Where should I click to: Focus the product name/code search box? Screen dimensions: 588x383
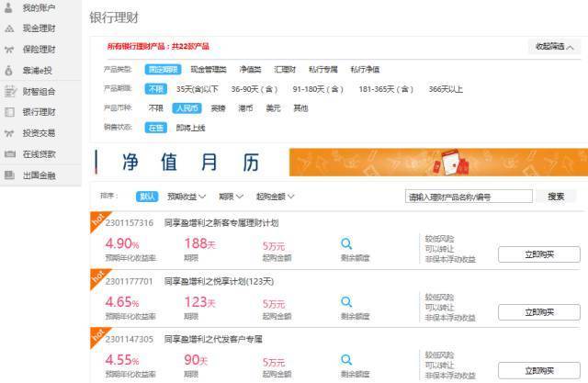tap(469, 197)
